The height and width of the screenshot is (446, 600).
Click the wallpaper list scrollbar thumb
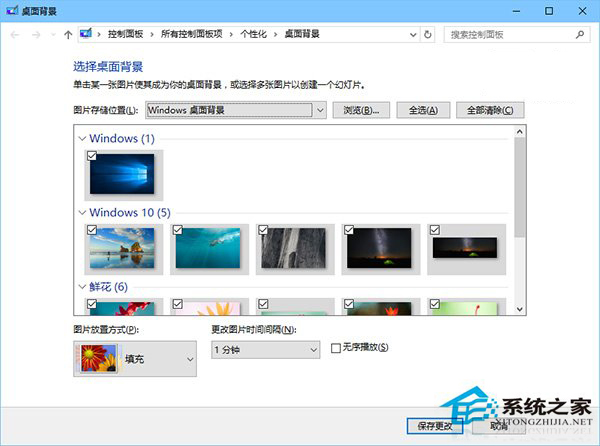[520, 187]
